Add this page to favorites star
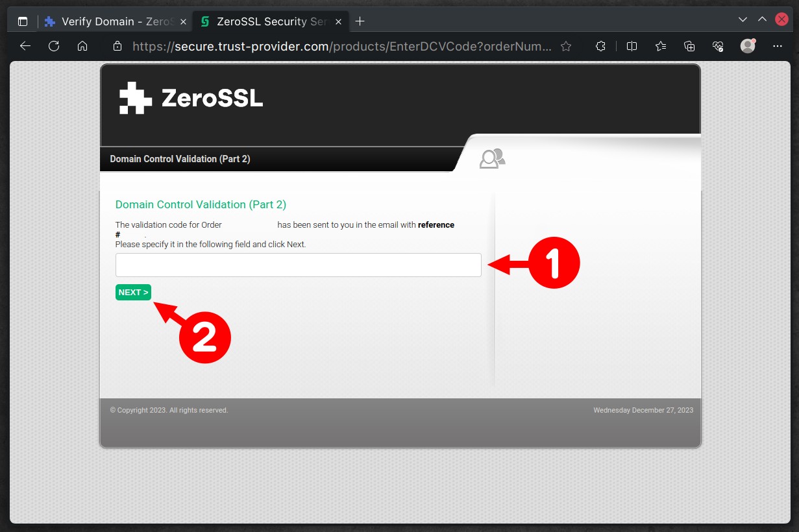 pos(566,46)
